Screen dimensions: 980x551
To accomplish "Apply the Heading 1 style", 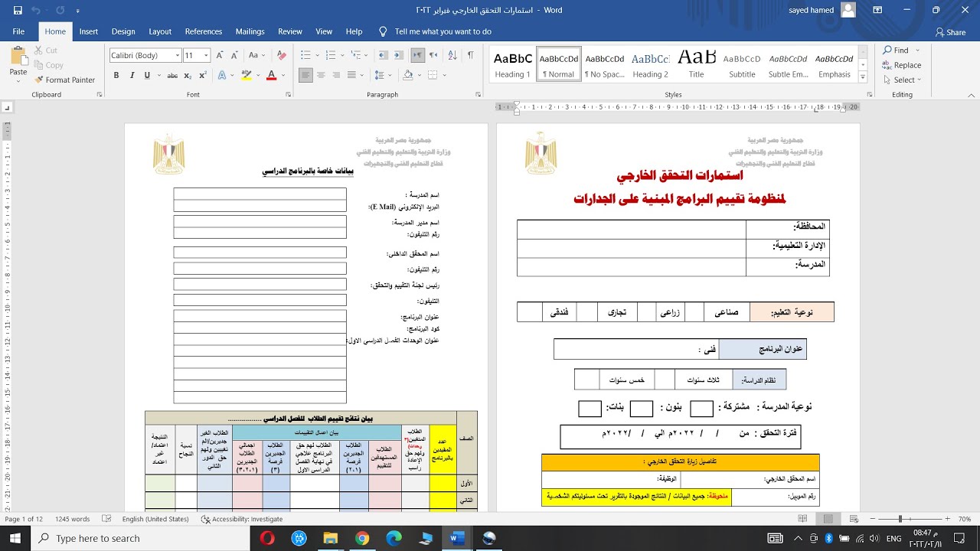I will click(x=513, y=65).
